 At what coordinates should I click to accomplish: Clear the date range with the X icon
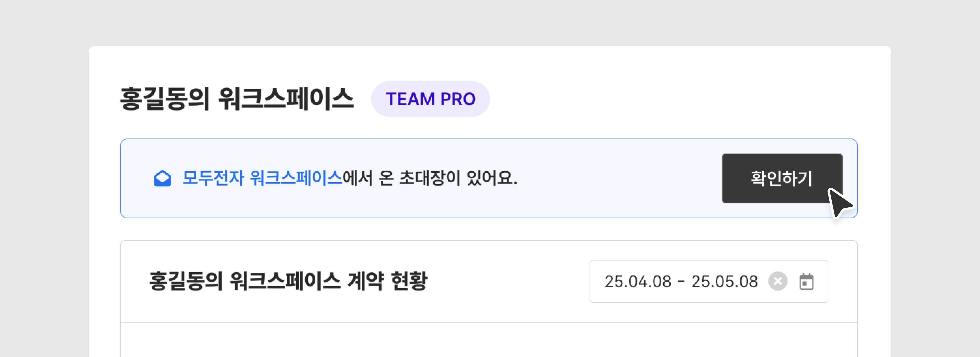(778, 281)
